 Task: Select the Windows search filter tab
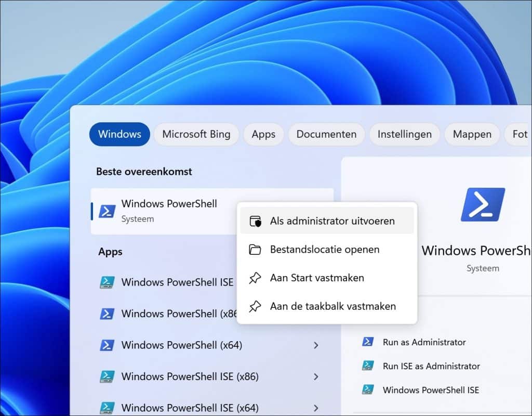[119, 134]
